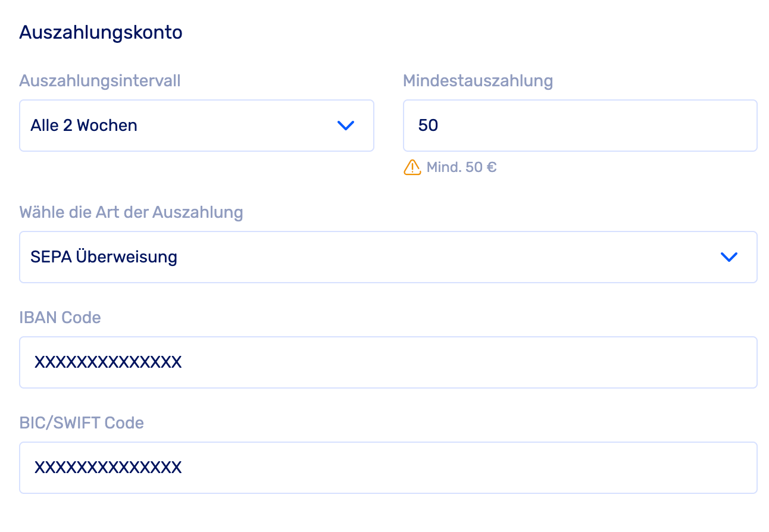Click the 'Auszahlungskonto' section heading
This screenshot has width=769, height=532.
tap(101, 33)
